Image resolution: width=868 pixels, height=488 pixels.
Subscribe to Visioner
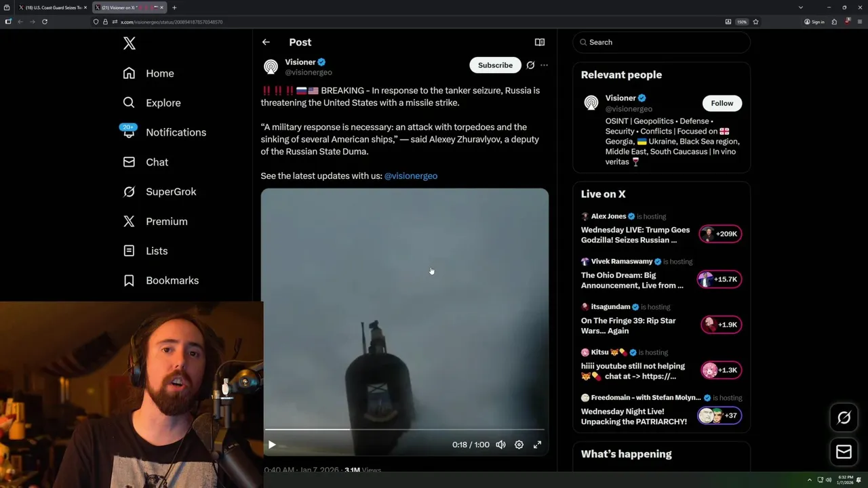click(x=495, y=65)
